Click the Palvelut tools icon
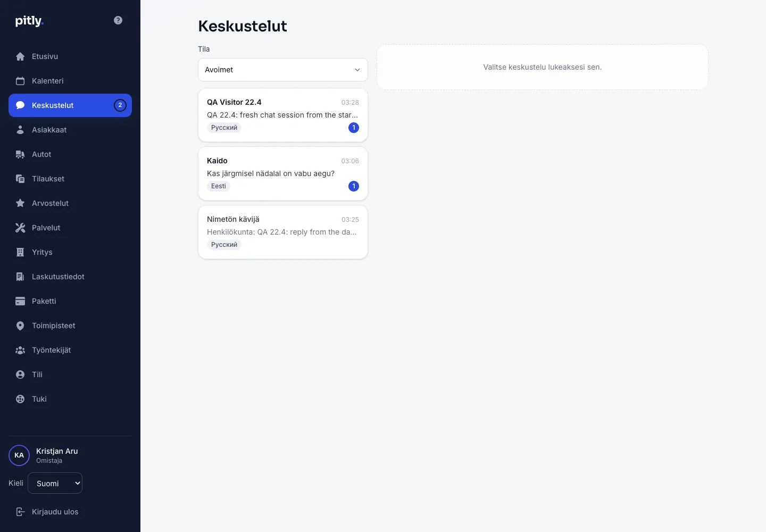 pyautogui.click(x=20, y=228)
